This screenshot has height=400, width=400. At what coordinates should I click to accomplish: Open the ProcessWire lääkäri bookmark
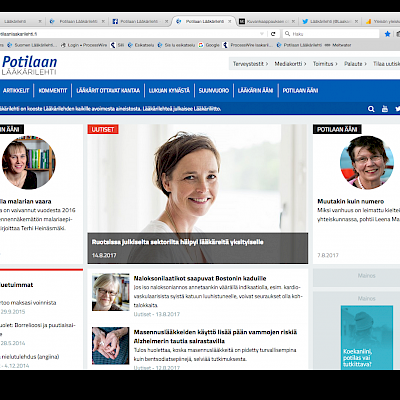[248, 45]
